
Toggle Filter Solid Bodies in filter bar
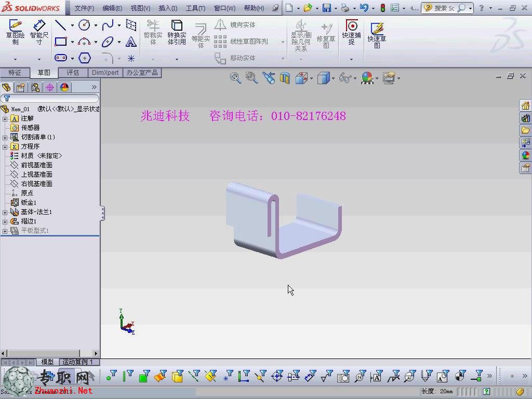pyautogui.click(x=177, y=376)
